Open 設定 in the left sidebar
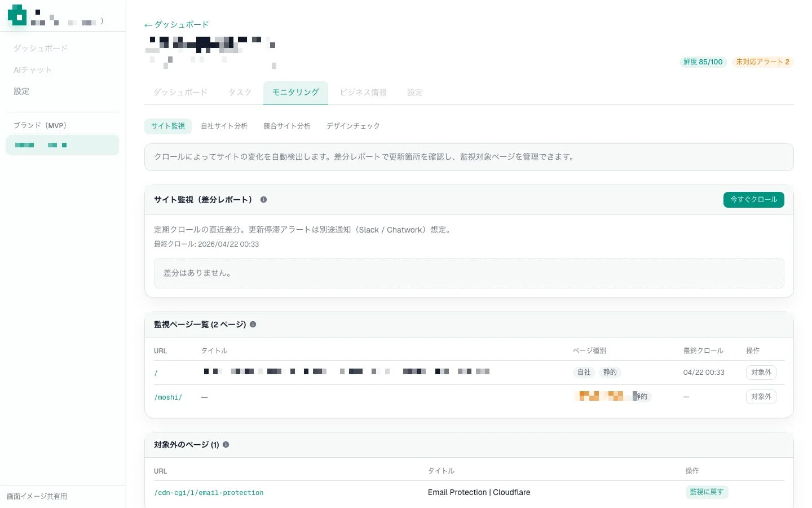 pos(21,91)
